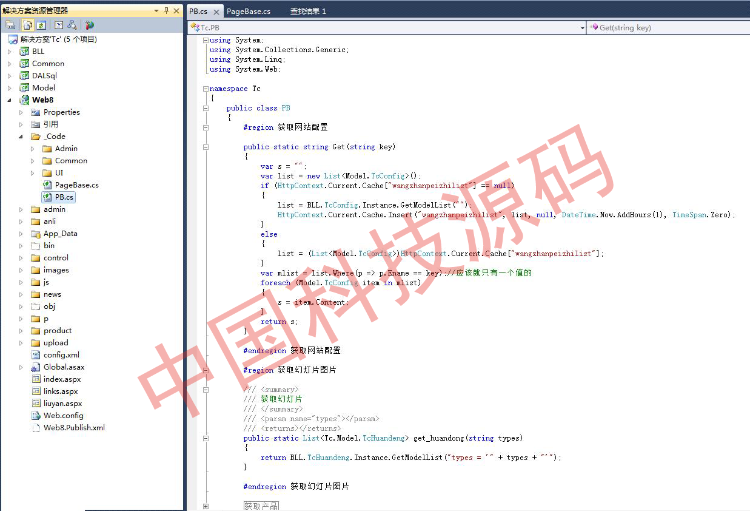Collapse the Web8 project node
Viewport: 750px width, 511px height.
click(x=11, y=100)
